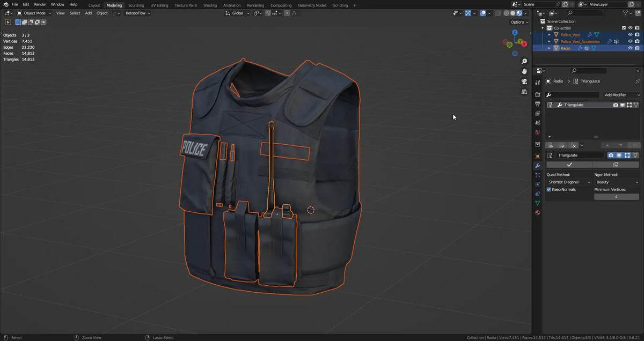Open the Tool properties tab icon
The image size is (644, 341).
point(538,83)
